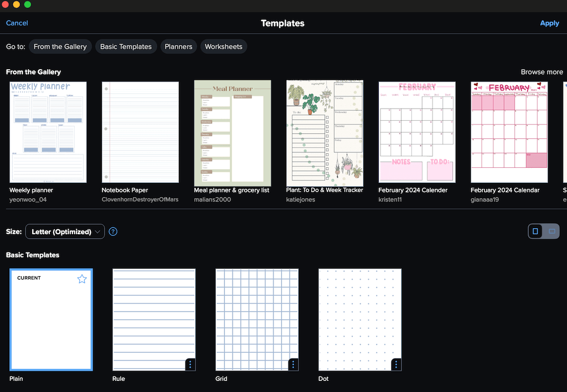567x392 pixels.
Task: Favorite the Plain template via star icon
Action: coord(82,279)
